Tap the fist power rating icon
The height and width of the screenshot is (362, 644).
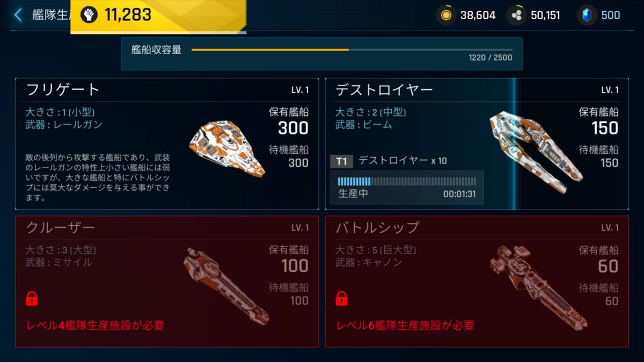point(89,15)
